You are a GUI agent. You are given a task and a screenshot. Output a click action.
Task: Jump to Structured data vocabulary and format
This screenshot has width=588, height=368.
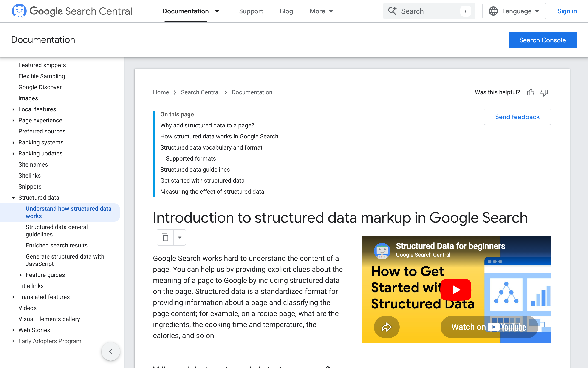pos(211,147)
